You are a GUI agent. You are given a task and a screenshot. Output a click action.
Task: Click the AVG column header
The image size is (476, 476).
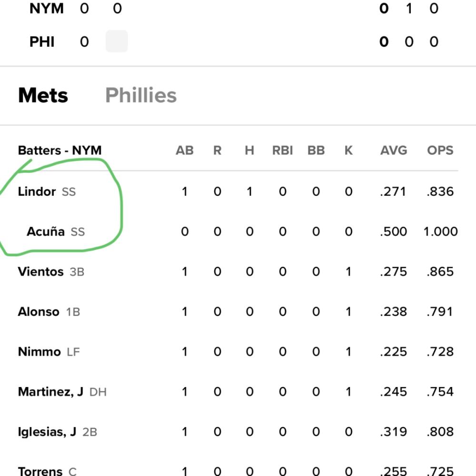pos(394,150)
